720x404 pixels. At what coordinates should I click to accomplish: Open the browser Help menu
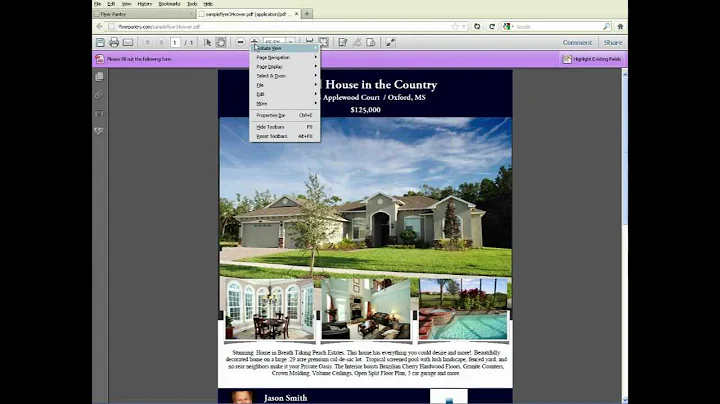(x=208, y=4)
